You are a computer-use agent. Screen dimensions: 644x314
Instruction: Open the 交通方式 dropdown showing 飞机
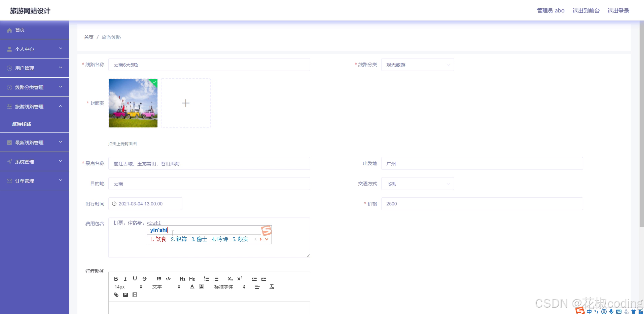point(418,184)
